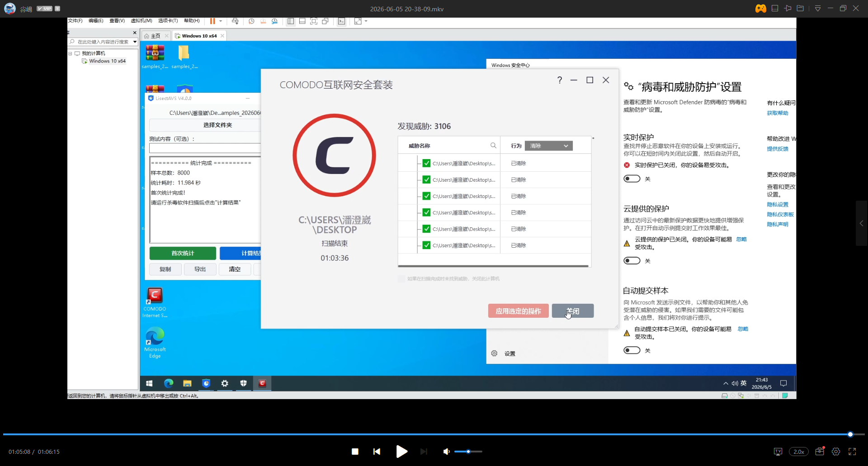Enter fullscreen mode in the player

pos(852,452)
